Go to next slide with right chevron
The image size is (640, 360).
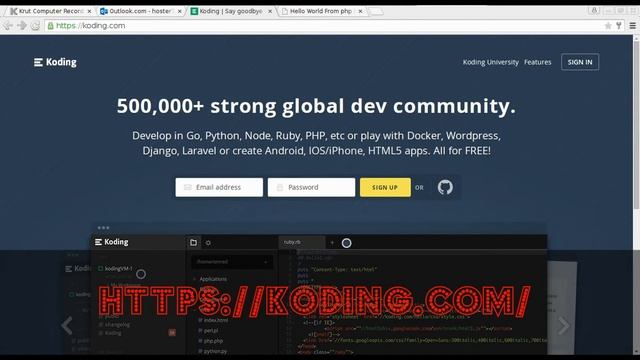(564, 325)
